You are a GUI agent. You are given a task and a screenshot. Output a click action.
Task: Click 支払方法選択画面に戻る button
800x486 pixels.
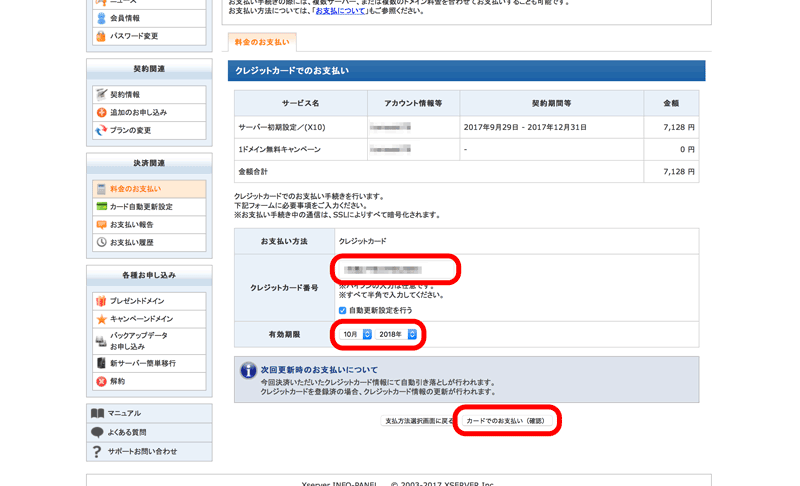tap(418, 421)
